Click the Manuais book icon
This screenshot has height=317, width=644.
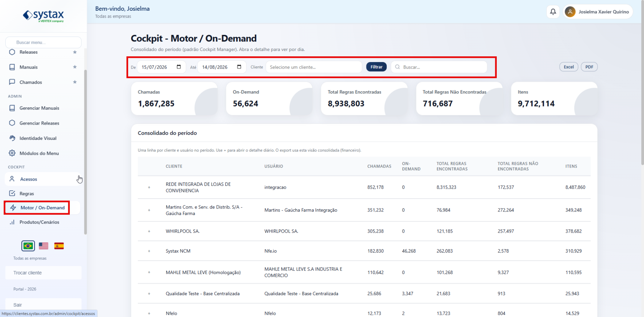click(12, 67)
